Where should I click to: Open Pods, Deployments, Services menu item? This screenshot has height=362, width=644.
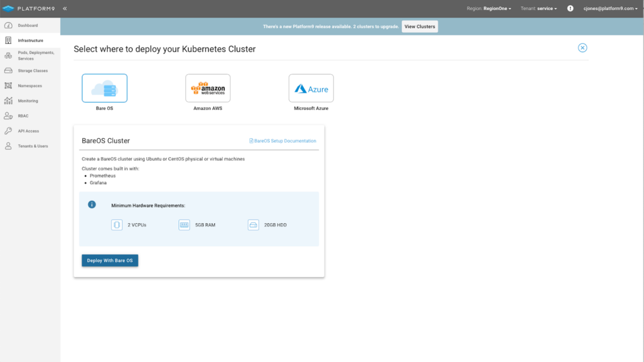coord(30,55)
